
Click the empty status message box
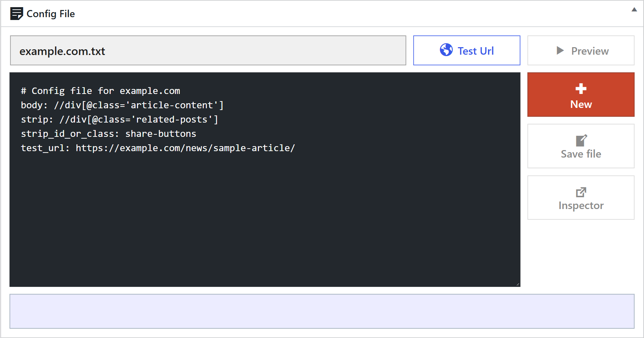(x=322, y=311)
